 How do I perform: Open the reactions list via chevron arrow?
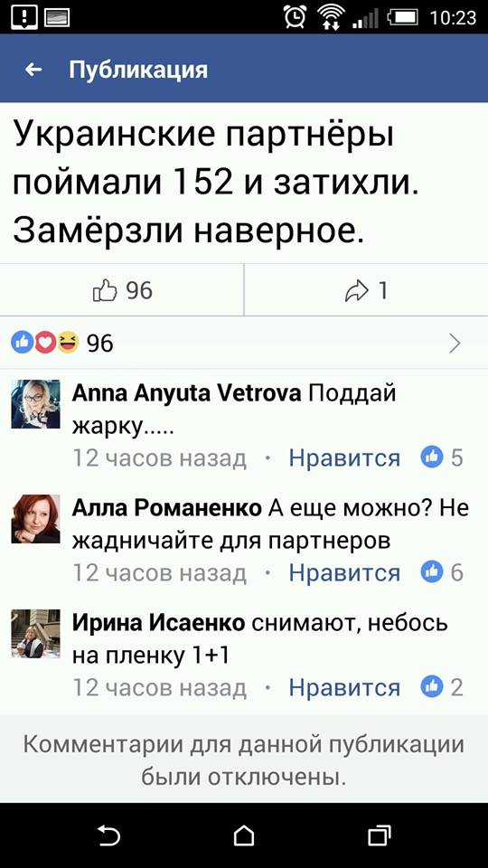(x=455, y=344)
